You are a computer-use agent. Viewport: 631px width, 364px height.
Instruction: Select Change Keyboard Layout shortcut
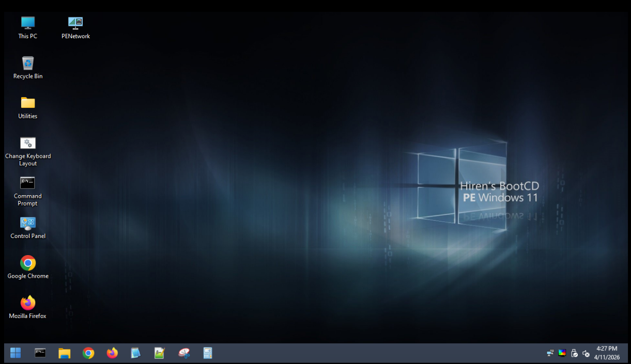coord(28,151)
